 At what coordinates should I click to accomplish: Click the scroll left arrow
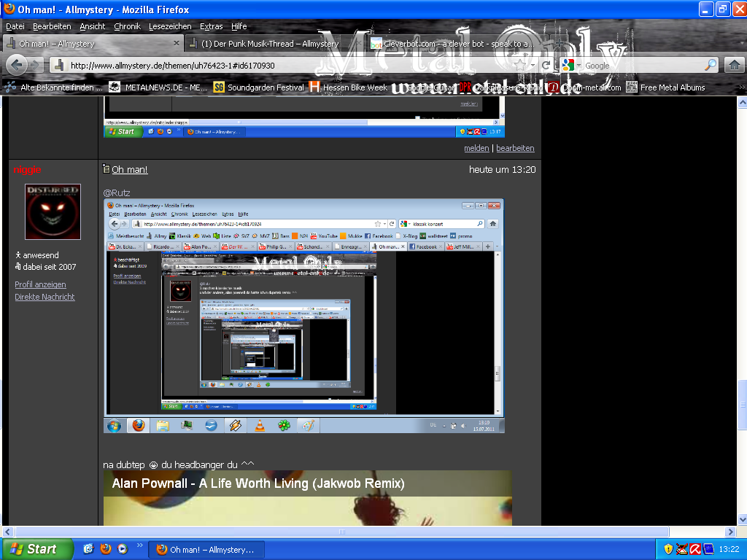coord(7,532)
